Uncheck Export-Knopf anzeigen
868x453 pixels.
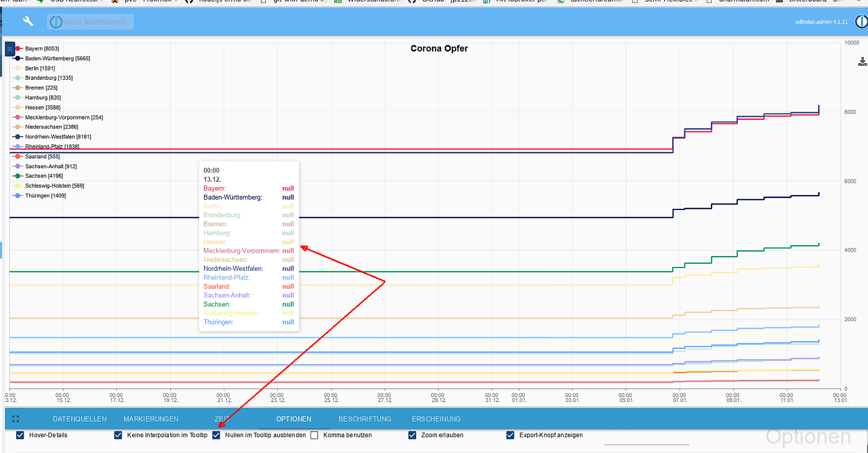(x=510, y=435)
